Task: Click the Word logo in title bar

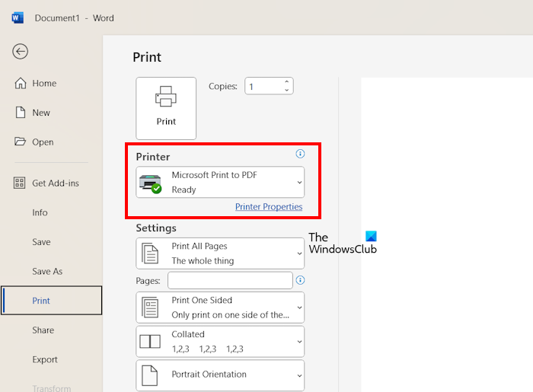Action: (18, 18)
